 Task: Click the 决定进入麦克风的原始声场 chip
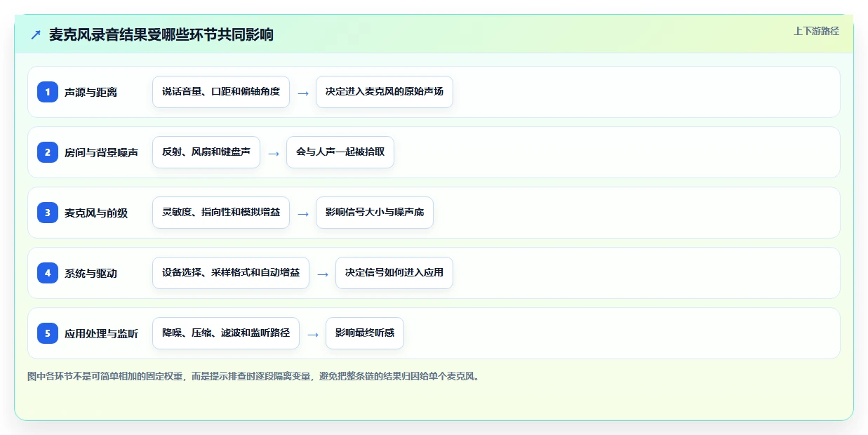tap(385, 92)
